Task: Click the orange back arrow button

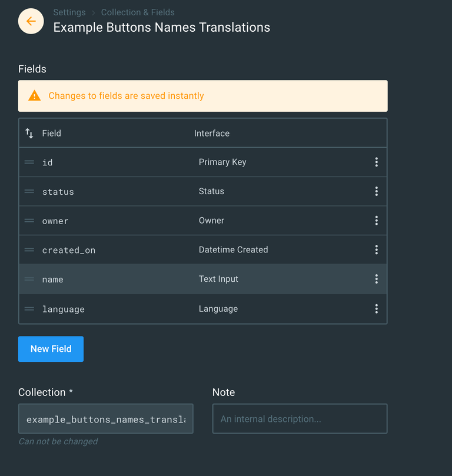Action: (x=31, y=21)
